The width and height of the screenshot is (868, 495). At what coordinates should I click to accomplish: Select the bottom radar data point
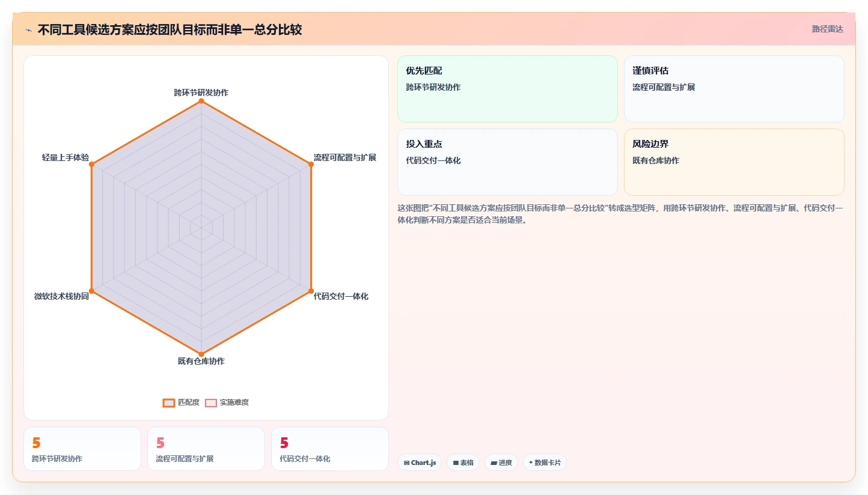201,354
